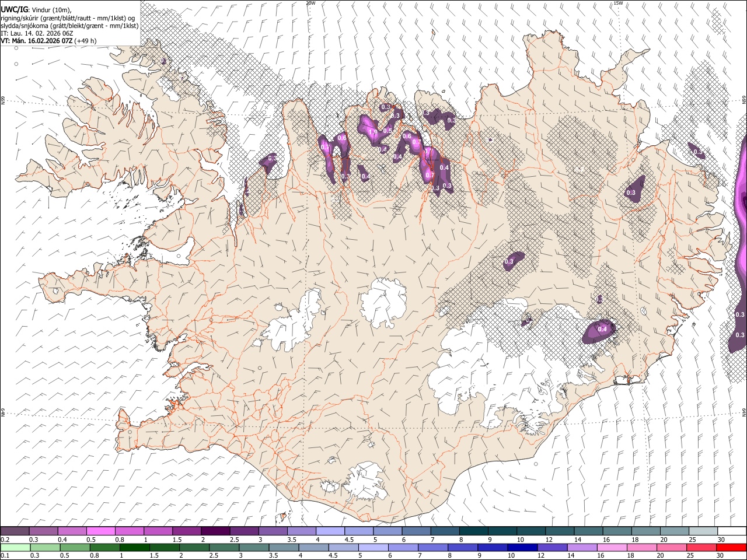The height and width of the screenshot is (560, 747).
Task: Click the '0.2' label under upper legend
Action: [5, 540]
